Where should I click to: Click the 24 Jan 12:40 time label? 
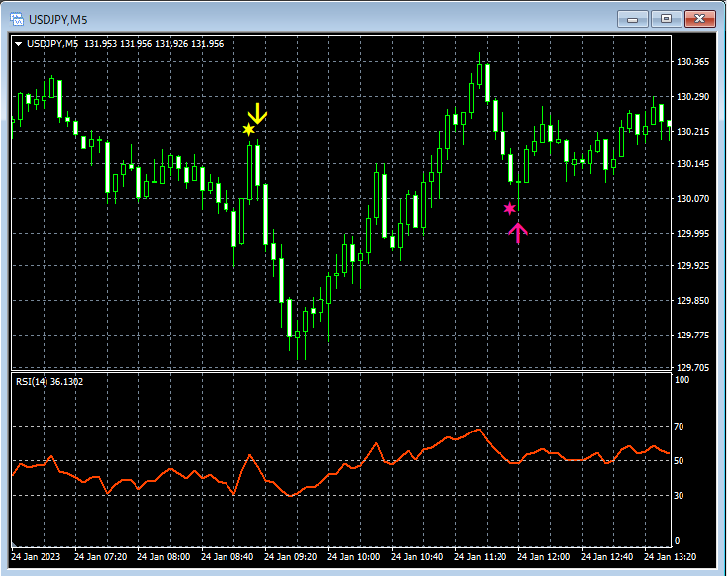(x=606, y=556)
